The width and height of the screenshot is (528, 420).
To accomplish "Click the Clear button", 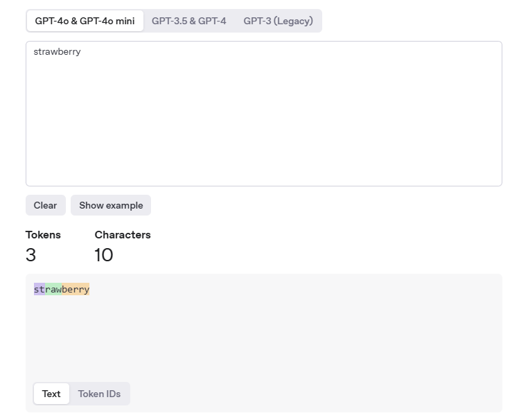I will (46, 205).
